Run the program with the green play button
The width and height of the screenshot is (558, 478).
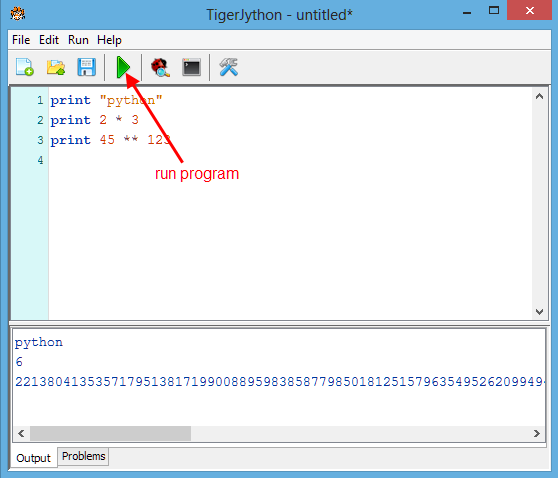coord(123,67)
